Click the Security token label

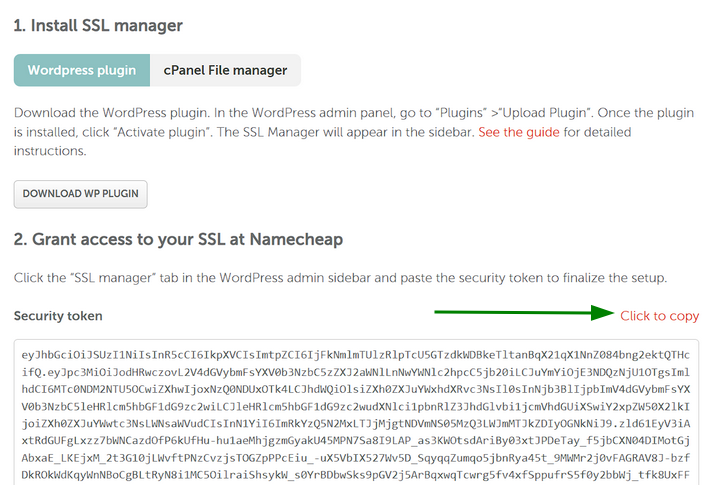coord(58,316)
